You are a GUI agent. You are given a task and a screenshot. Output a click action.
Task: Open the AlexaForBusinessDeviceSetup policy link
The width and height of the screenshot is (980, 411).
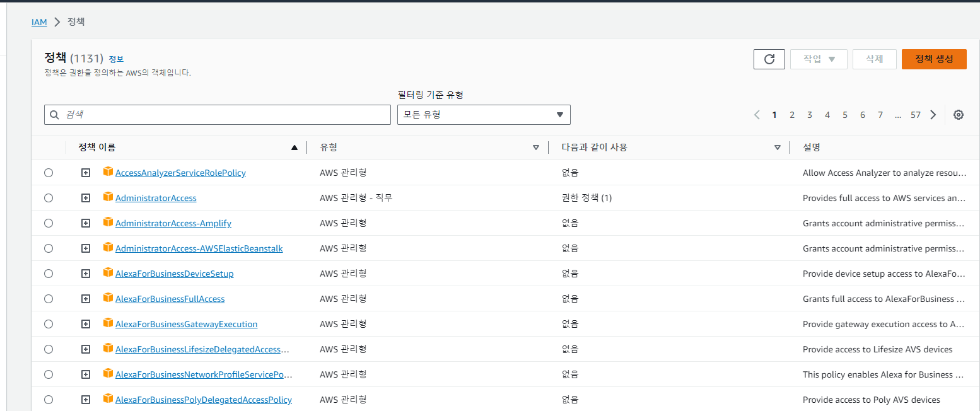(x=175, y=274)
